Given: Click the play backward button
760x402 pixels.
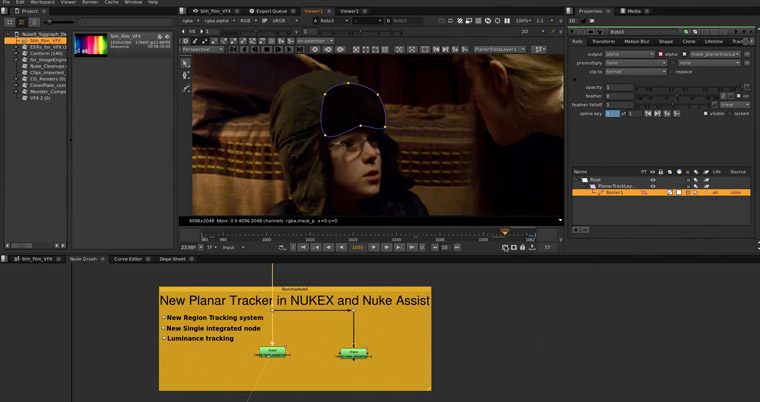Looking at the screenshot, I should [341, 247].
